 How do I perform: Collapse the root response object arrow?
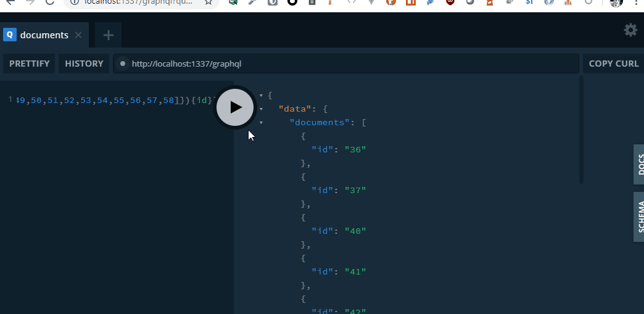coord(261,96)
